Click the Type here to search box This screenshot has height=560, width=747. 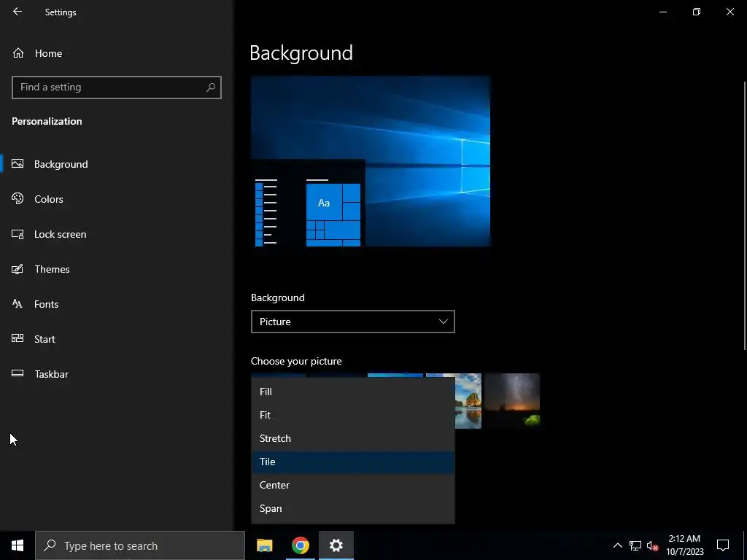pos(140,545)
